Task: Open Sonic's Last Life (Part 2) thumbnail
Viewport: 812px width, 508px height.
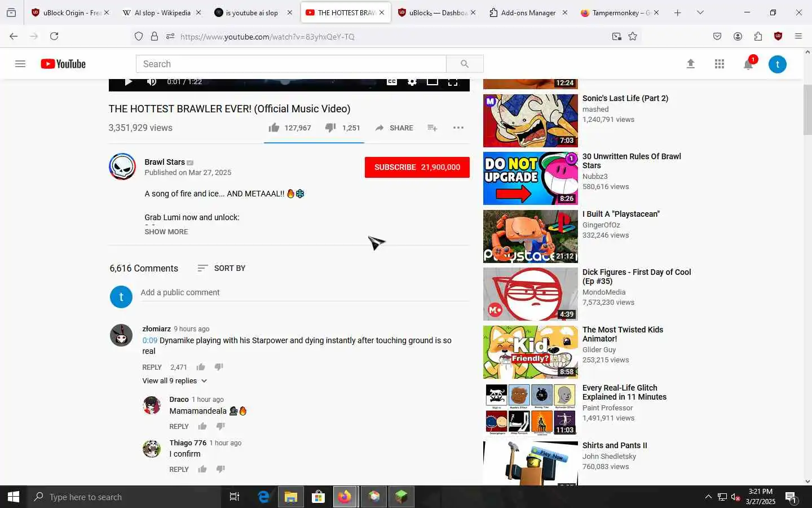Action: (531, 121)
